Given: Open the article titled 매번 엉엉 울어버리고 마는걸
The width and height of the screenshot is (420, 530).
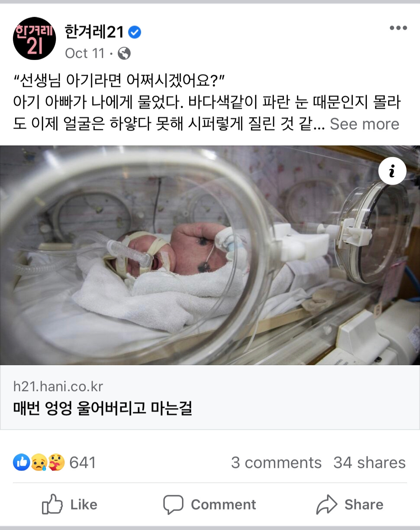Looking at the screenshot, I should pyautogui.click(x=103, y=408).
